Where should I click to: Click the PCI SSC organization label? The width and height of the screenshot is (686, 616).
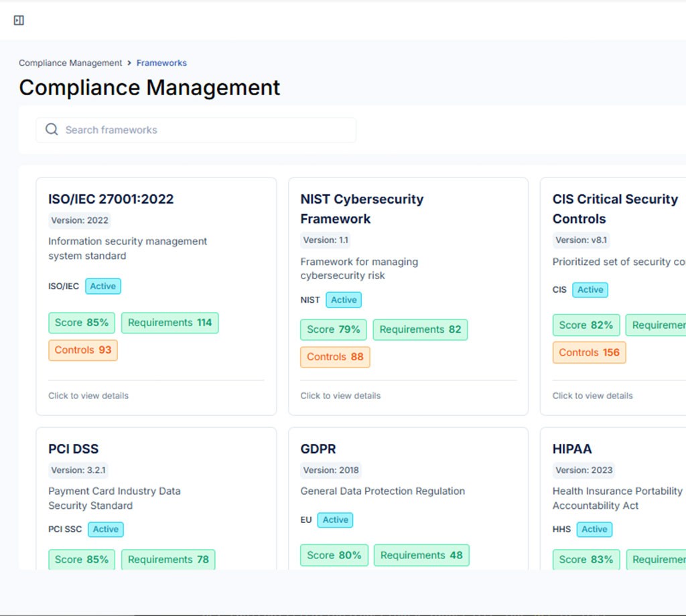coord(65,530)
